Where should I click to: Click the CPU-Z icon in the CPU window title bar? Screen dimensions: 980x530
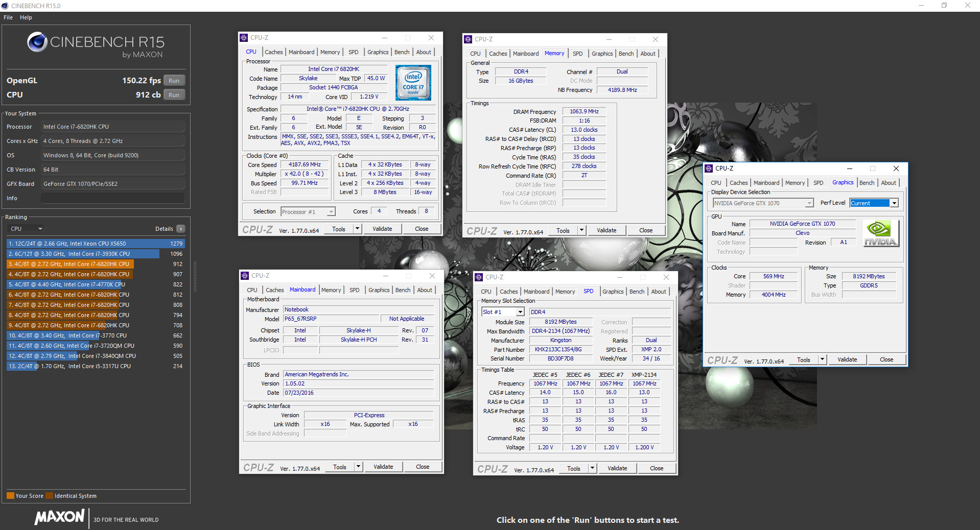(244, 38)
